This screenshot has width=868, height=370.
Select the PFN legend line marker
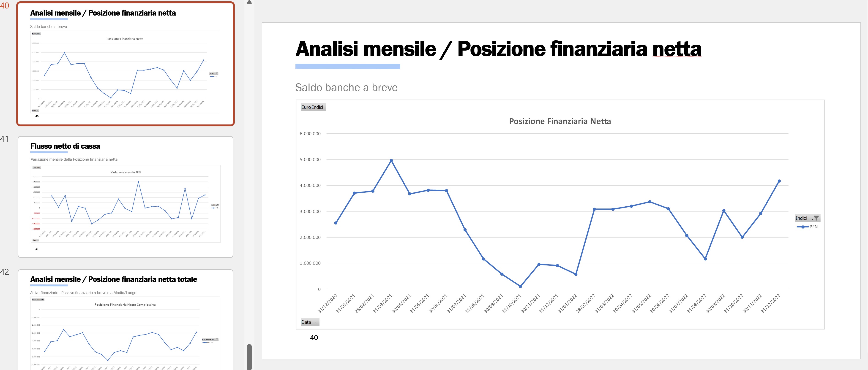[x=803, y=227]
